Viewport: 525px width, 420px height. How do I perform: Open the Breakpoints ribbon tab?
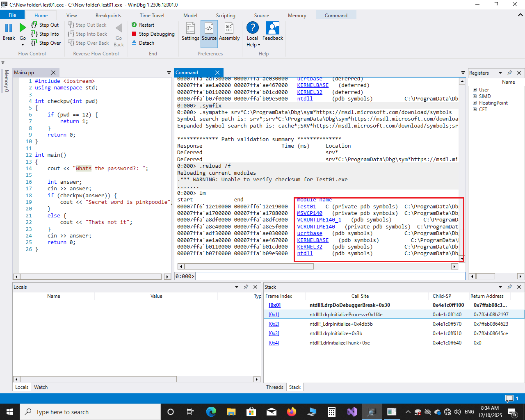point(108,16)
